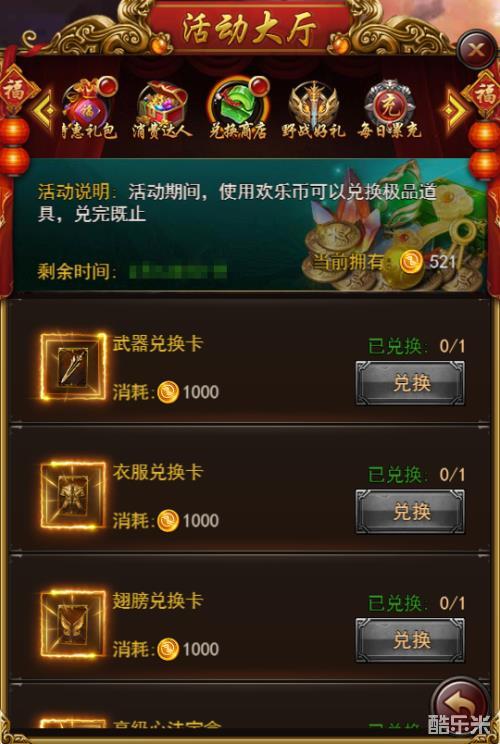Viewport: 500px width, 744px height.
Task: Click the 武器兑换卡 weapon card icon
Action: click(x=73, y=367)
